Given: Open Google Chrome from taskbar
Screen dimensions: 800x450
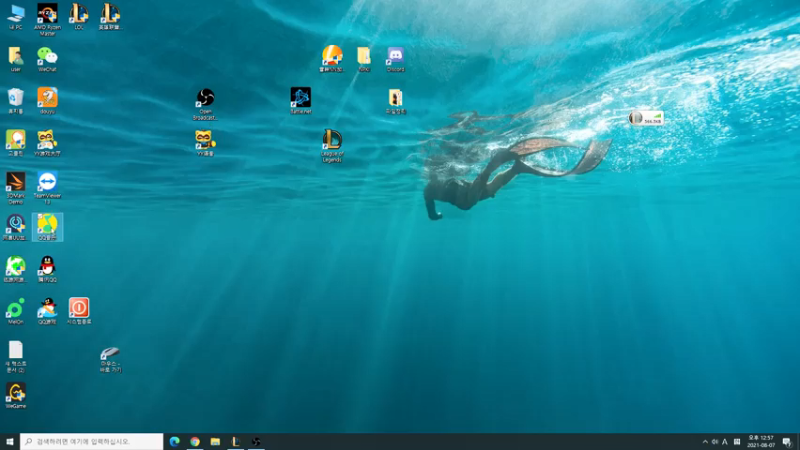Looking at the screenshot, I should [x=195, y=441].
